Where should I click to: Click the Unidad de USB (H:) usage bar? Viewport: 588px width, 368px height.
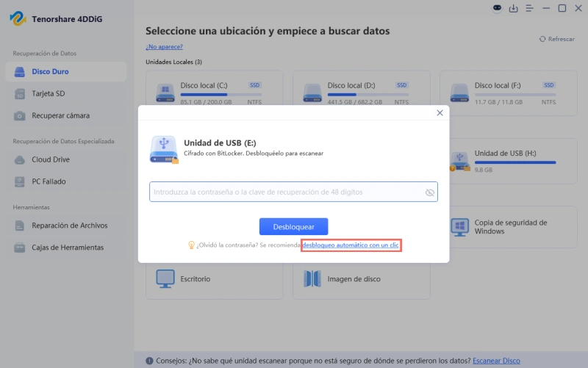tap(515, 162)
